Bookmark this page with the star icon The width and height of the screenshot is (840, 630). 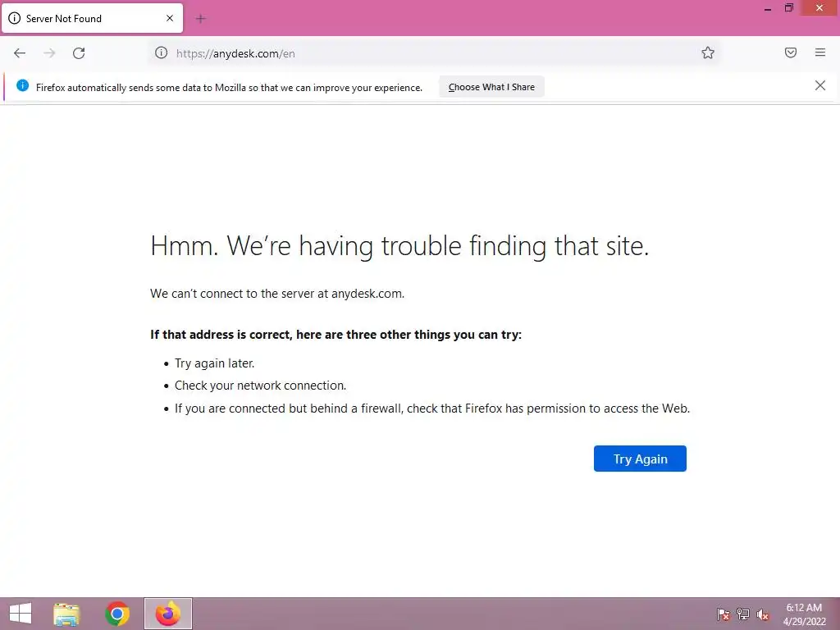pos(708,52)
